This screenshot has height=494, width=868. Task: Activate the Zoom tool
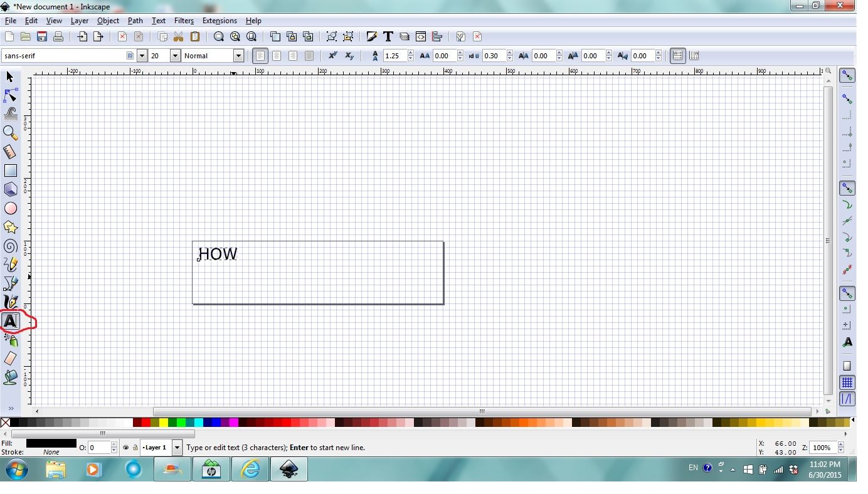click(x=10, y=132)
